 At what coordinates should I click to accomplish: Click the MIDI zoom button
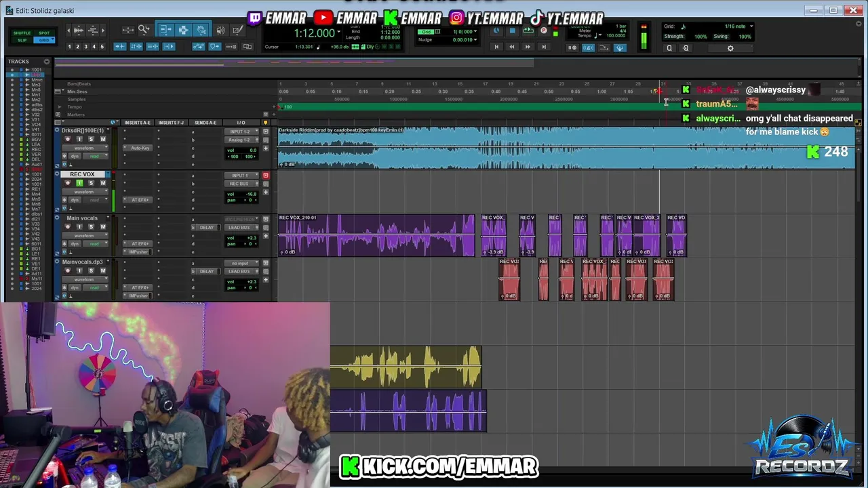[x=92, y=30]
